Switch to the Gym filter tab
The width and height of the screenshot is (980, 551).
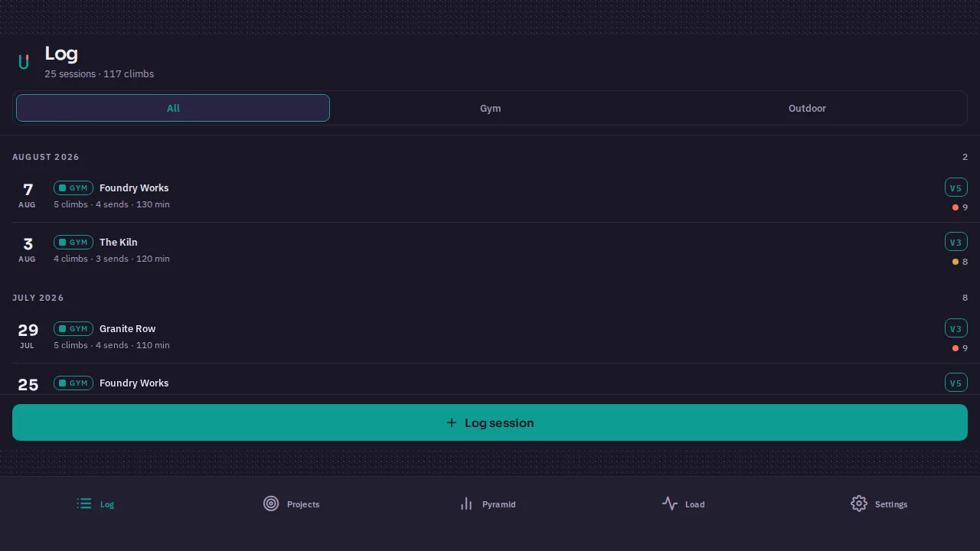click(490, 108)
